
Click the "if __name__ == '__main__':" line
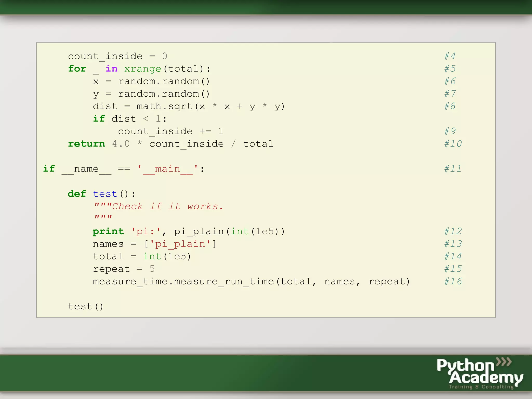124,169
